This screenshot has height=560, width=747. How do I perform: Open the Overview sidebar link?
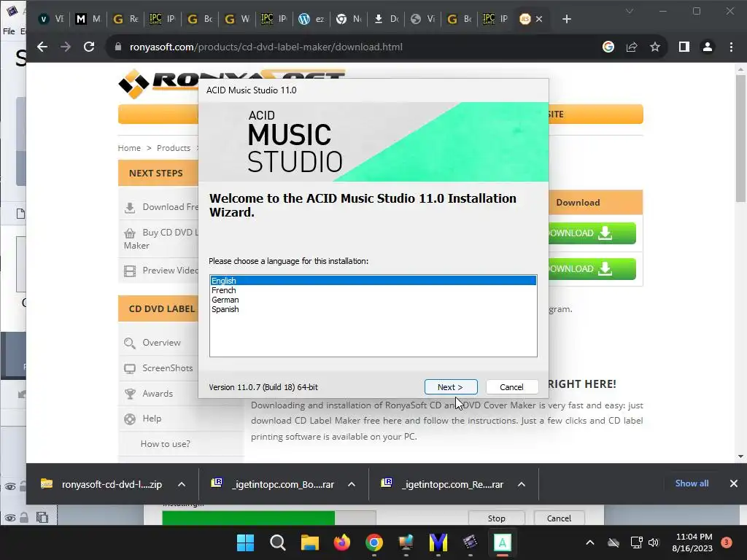(x=161, y=343)
